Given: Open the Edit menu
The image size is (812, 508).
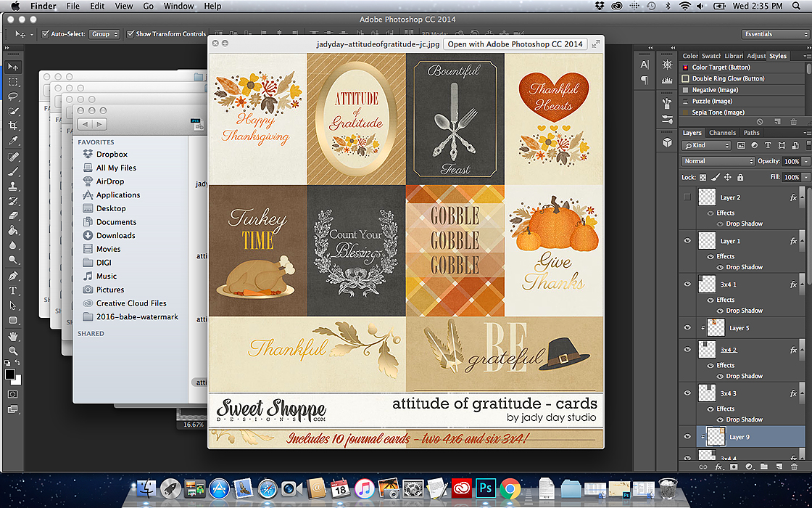Looking at the screenshot, I should 97,7.
